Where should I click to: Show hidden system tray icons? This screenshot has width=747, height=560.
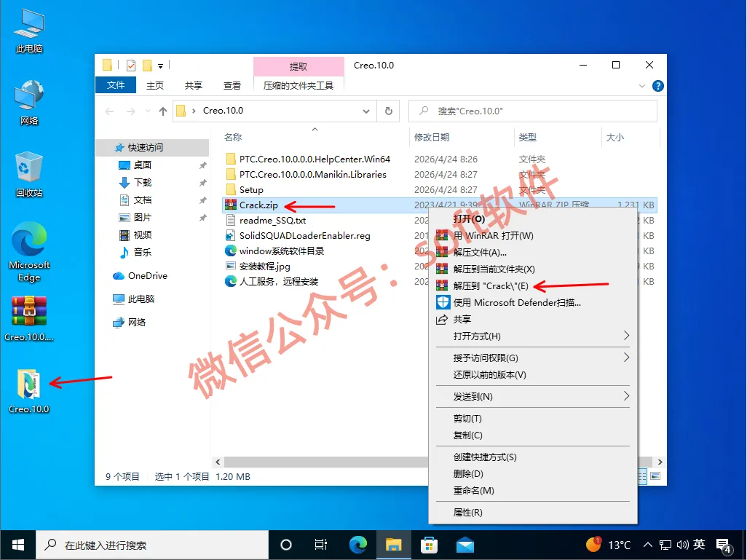(x=647, y=545)
